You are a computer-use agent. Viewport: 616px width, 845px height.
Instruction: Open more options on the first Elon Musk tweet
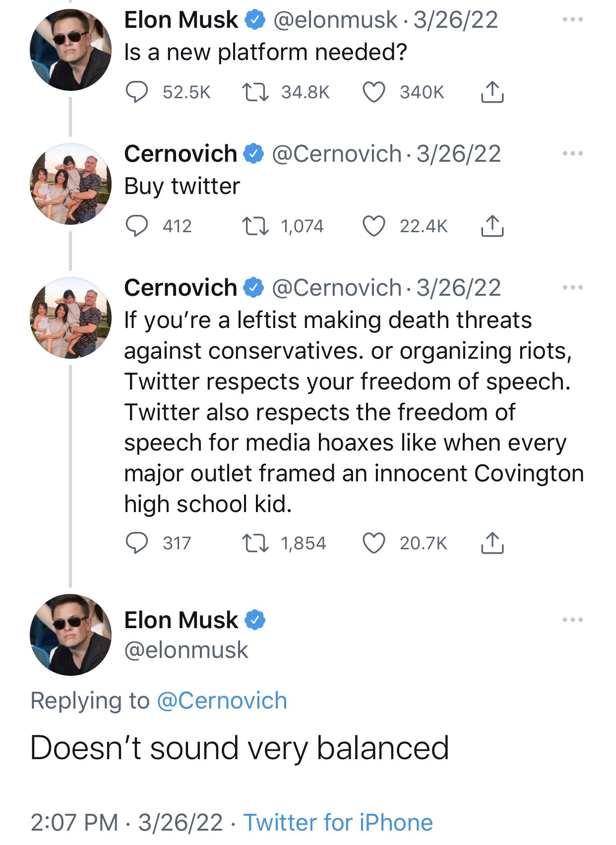tap(573, 20)
